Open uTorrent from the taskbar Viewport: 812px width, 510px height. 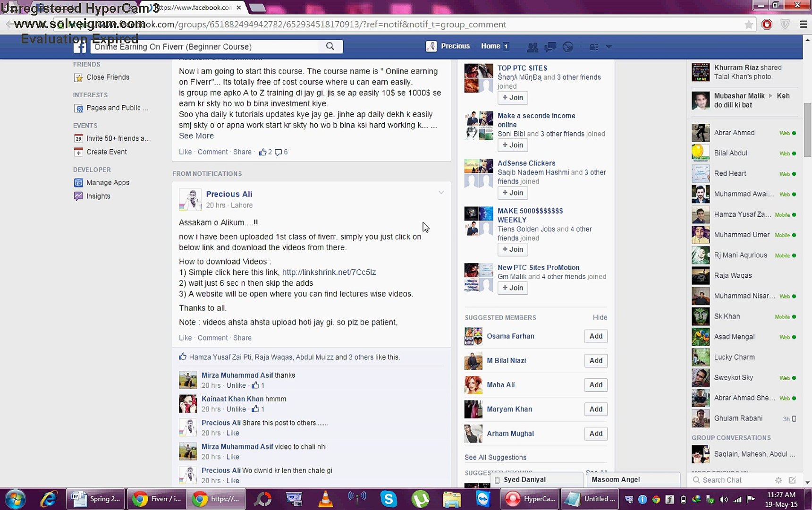pyautogui.click(x=420, y=499)
